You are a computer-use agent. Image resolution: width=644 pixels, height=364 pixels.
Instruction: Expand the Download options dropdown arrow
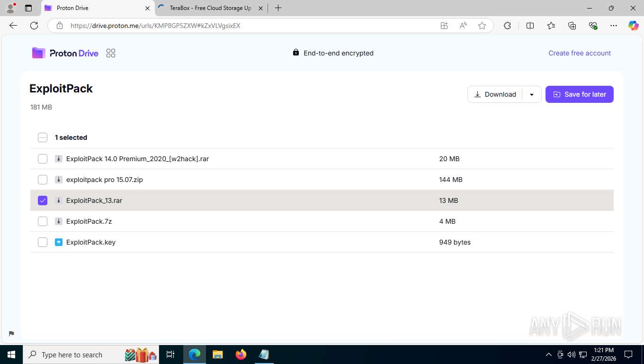532,94
